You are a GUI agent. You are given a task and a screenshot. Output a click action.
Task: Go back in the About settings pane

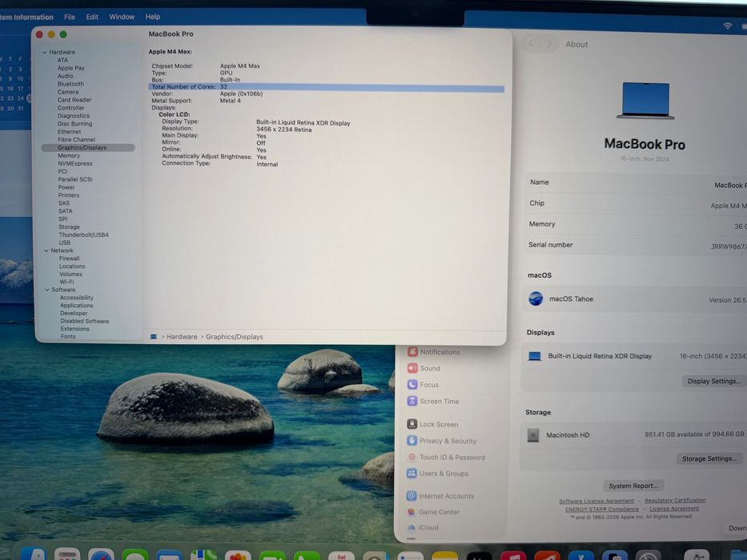(x=531, y=44)
